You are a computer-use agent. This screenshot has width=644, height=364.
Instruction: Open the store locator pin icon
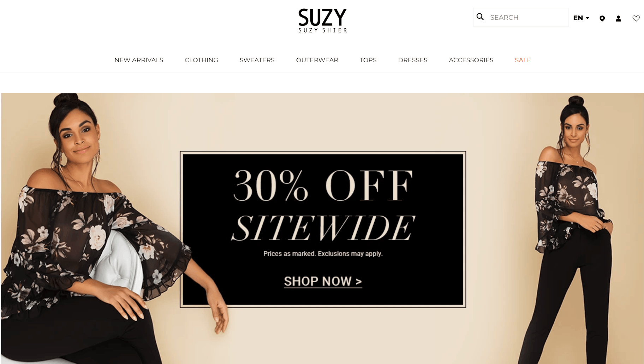(602, 18)
